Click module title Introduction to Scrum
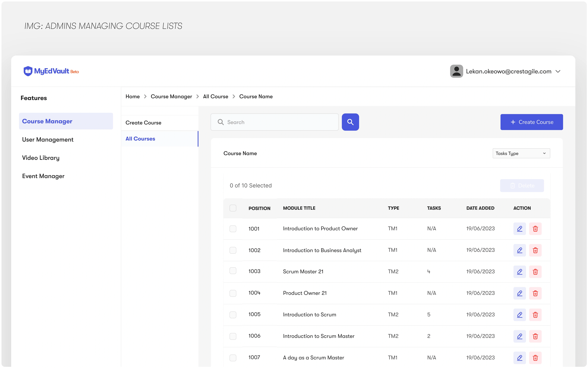 click(x=310, y=315)
